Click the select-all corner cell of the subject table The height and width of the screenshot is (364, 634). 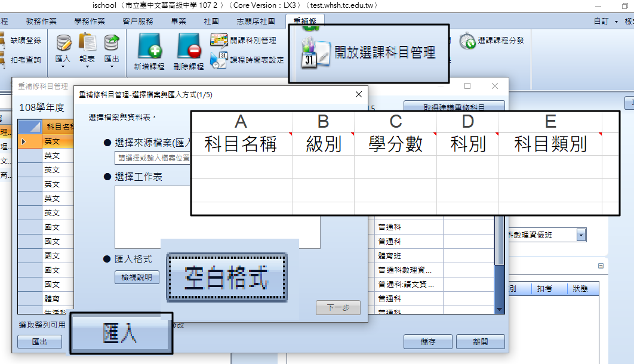tap(30, 127)
